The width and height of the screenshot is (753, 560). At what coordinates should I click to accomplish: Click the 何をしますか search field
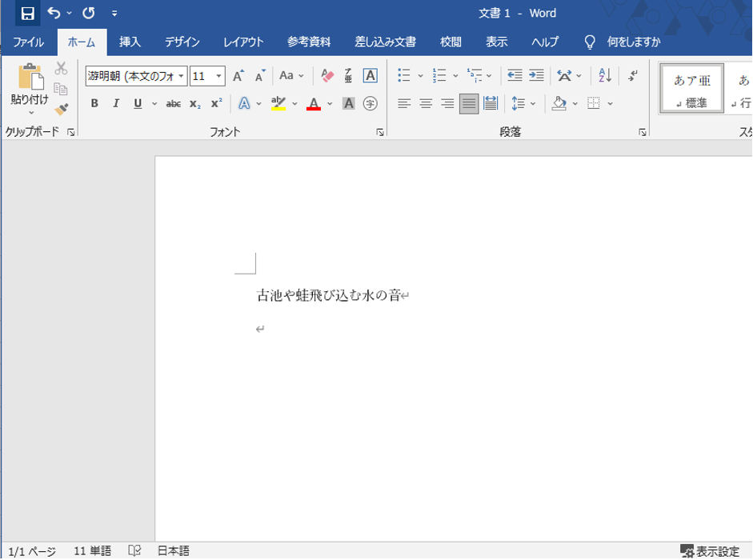(x=633, y=42)
